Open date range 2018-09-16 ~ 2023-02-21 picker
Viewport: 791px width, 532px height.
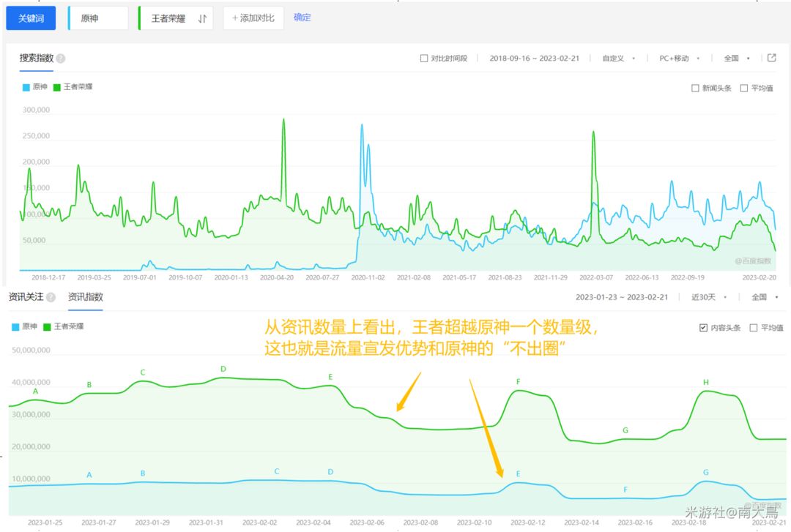click(x=534, y=59)
